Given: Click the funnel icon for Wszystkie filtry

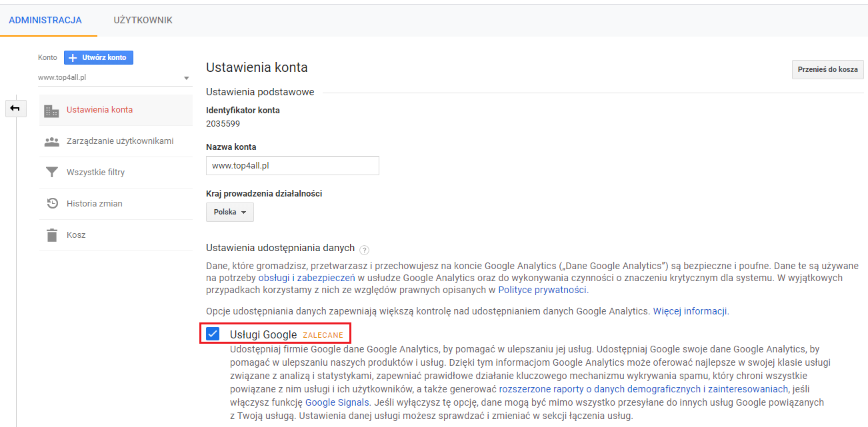Looking at the screenshot, I should pos(51,173).
